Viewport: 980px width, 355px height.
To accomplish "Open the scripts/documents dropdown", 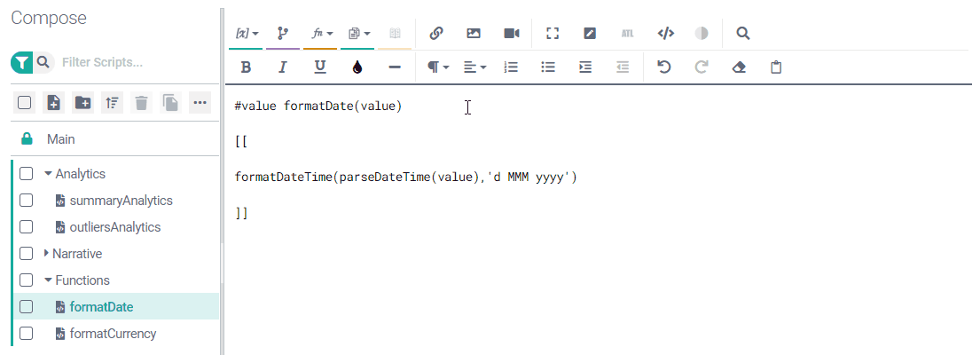I will click(358, 34).
